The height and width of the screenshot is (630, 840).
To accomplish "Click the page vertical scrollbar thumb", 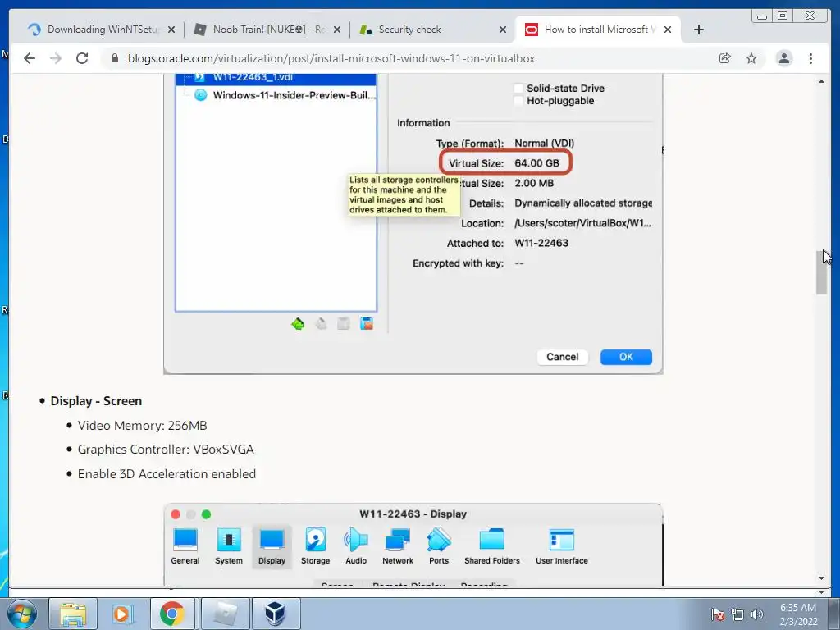I will [821, 272].
